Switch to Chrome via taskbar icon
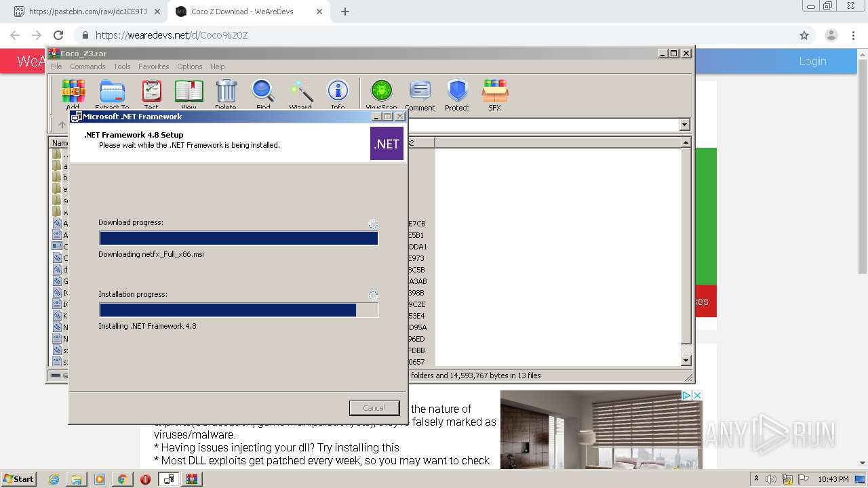Image resolution: width=868 pixels, height=488 pixels. 122,479
